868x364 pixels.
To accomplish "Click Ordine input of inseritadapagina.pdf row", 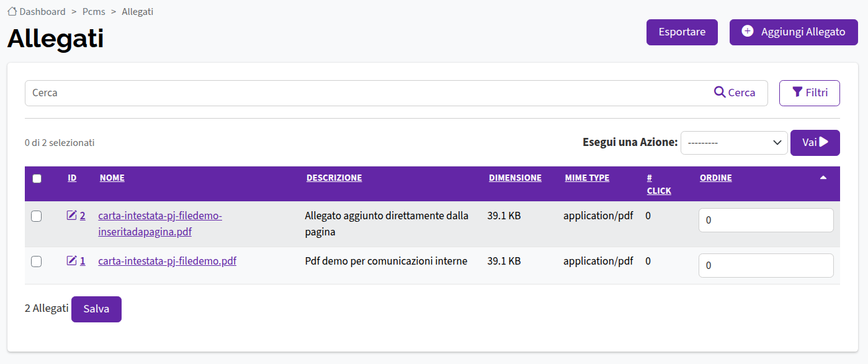I will [766, 221].
